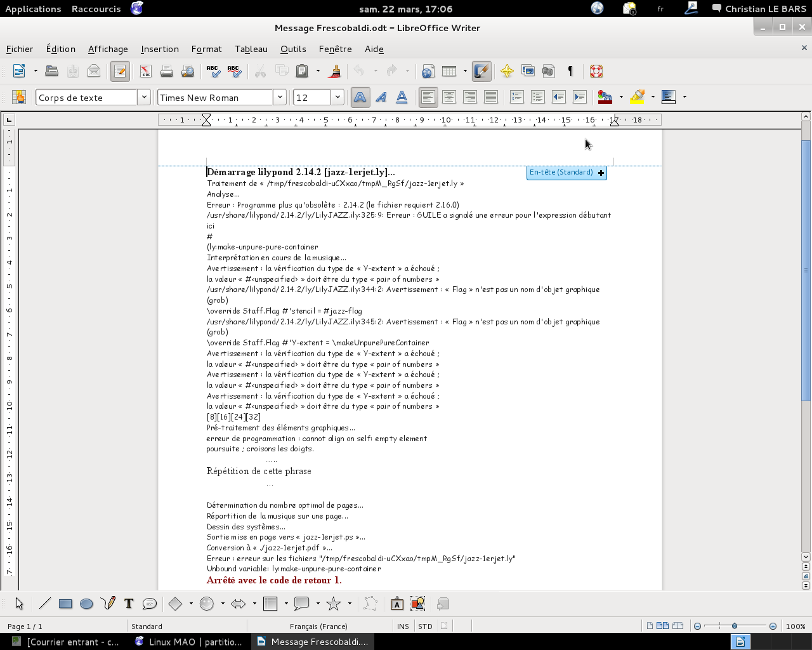Click the Font Color swatch button
The width and height of the screenshot is (812, 650).
605,97
